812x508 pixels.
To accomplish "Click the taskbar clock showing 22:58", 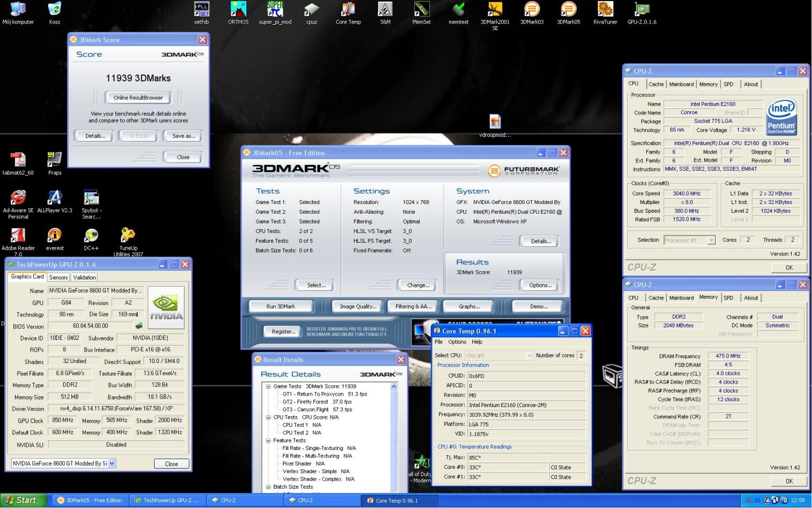I will click(798, 500).
